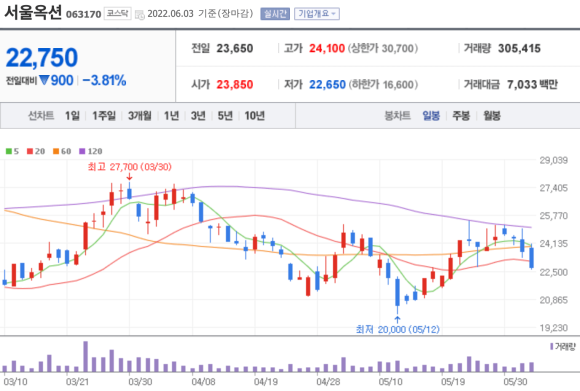The image size is (580, 391).
Task: Open the calendar icon beside the date
Action: (x=139, y=14)
